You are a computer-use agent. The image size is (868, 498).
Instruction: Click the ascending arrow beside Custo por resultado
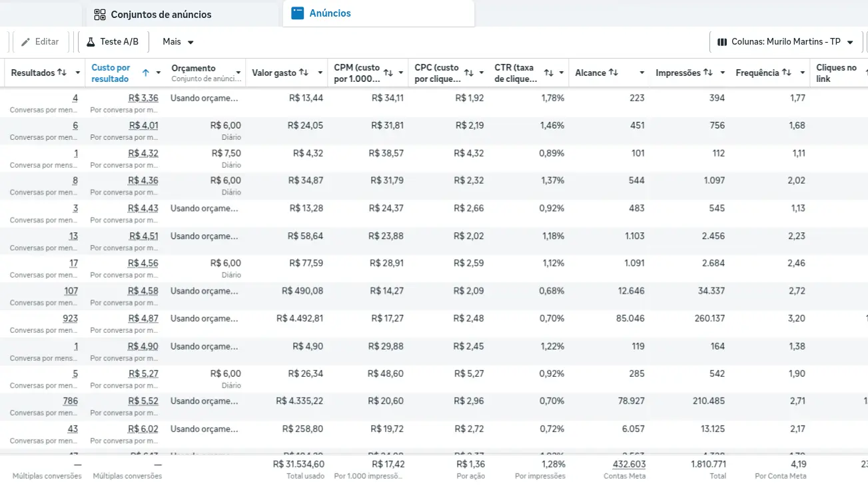(x=146, y=73)
